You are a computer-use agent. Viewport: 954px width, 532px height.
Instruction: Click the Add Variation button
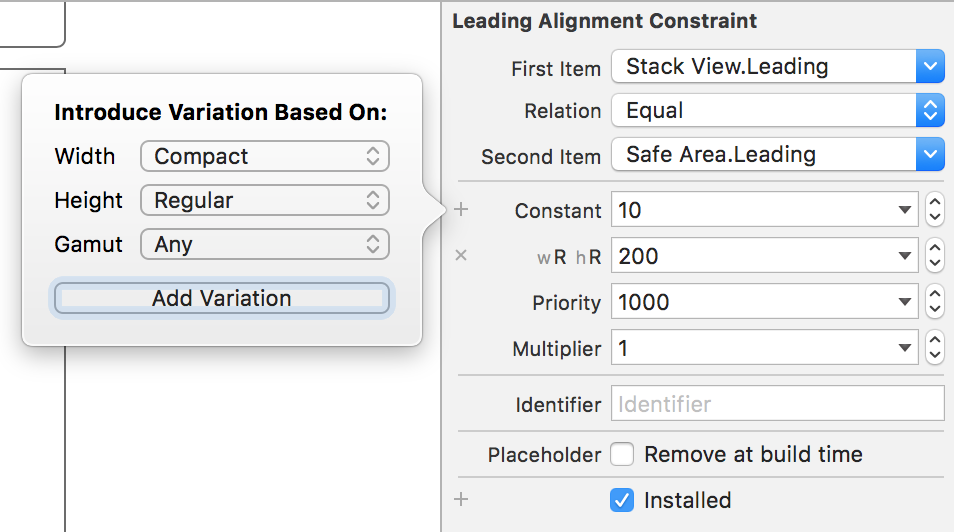221,298
